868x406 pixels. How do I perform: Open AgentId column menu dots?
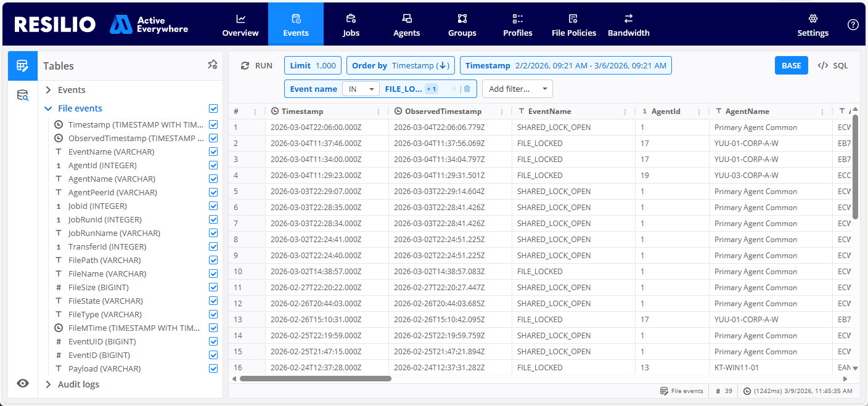coord(699,112)
